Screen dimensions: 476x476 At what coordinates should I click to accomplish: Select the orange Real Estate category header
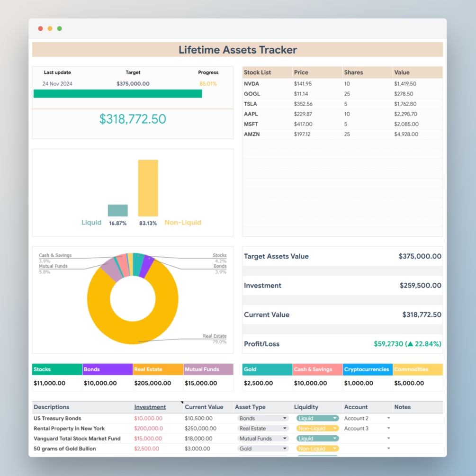click(x=158, y=369)
